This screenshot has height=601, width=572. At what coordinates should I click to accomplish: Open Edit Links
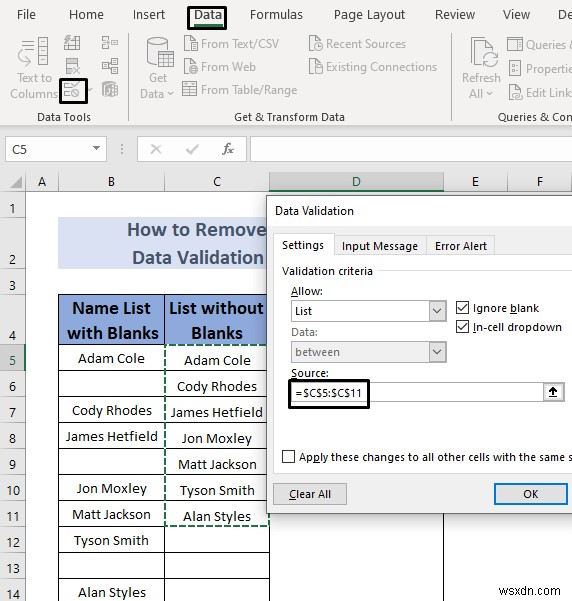(x=540, y=93)
